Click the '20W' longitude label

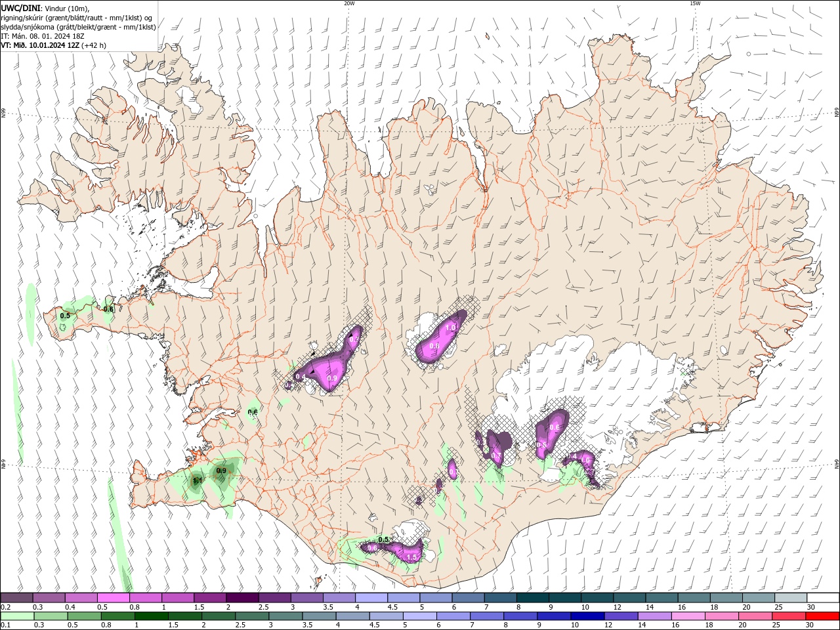(349, 3)
